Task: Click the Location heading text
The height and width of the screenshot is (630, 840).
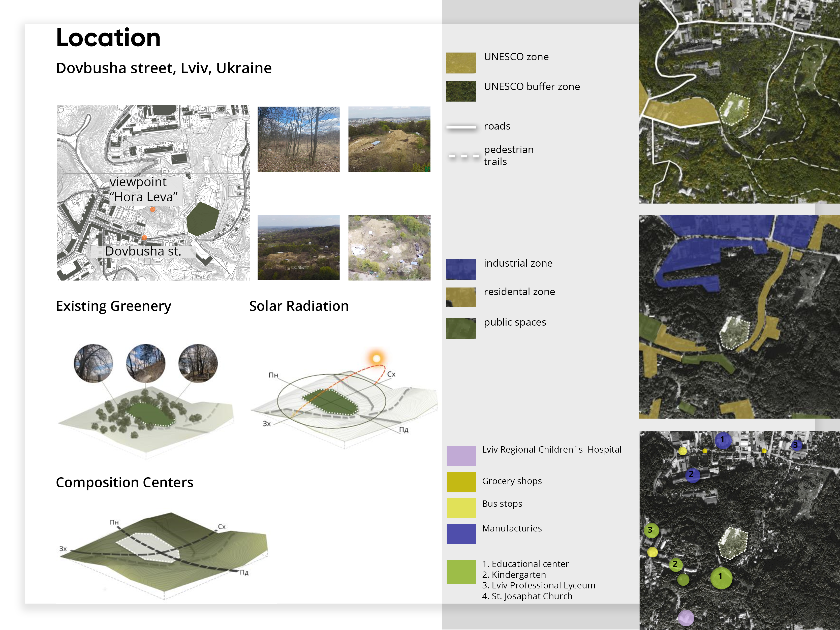Action: point(108,38)
